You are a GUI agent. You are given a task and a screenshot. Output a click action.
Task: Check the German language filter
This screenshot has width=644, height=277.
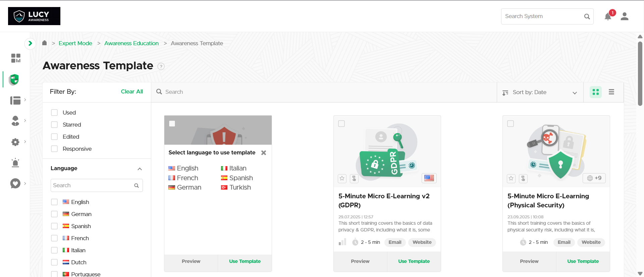tap(54, 214)
